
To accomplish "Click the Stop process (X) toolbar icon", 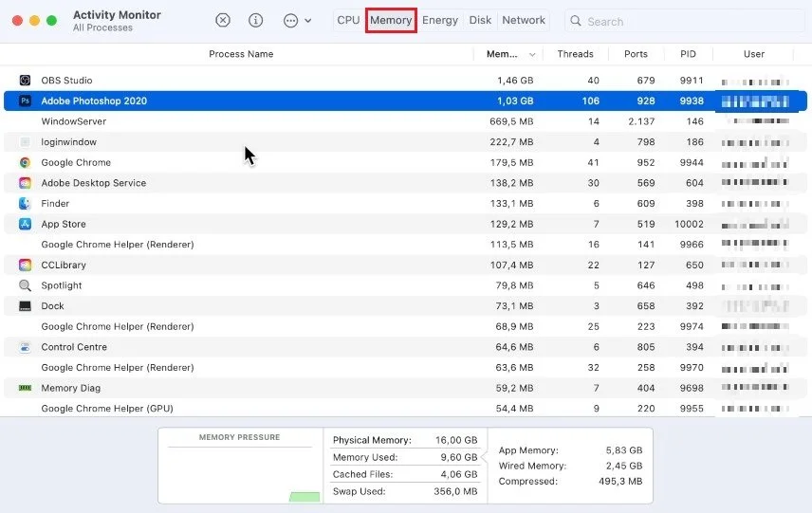I will [223, 20].
